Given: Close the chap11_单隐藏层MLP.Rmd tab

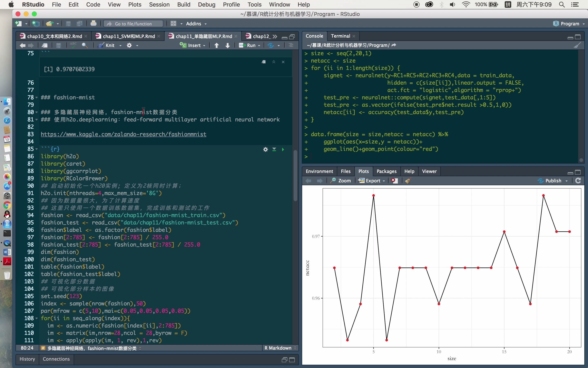Looking at the screenshot, I should click(x=236, y=36).
